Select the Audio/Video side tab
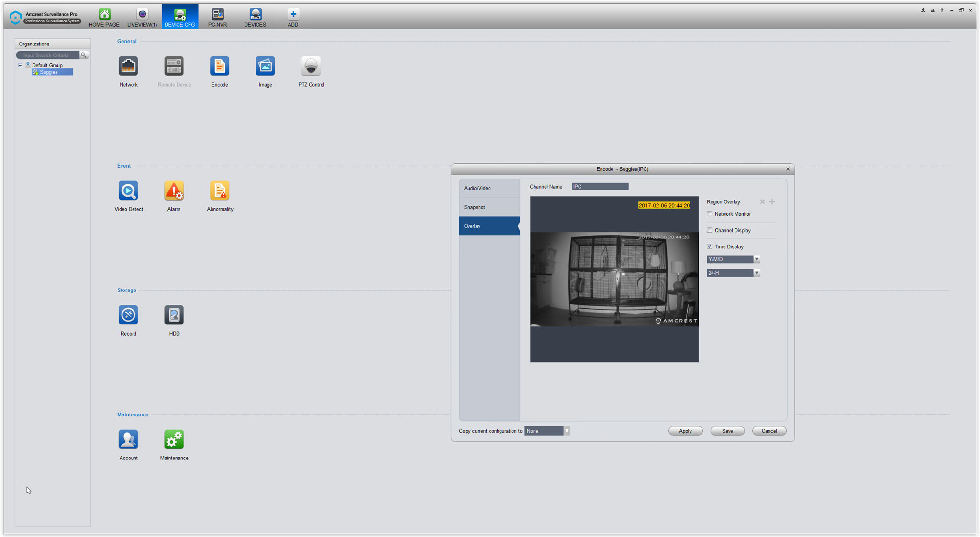The width and height of the screenshot is (980, 537). click(490, 188)
